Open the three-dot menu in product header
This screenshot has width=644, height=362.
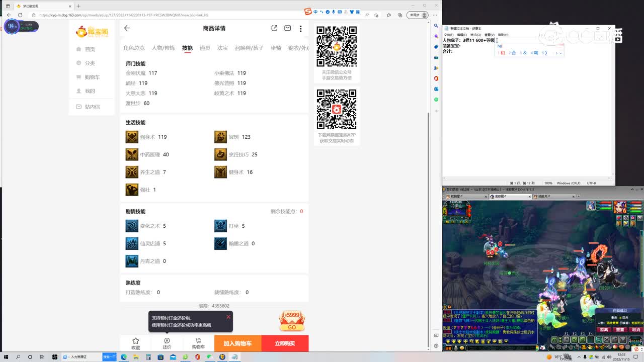click(x=300, y=28)
